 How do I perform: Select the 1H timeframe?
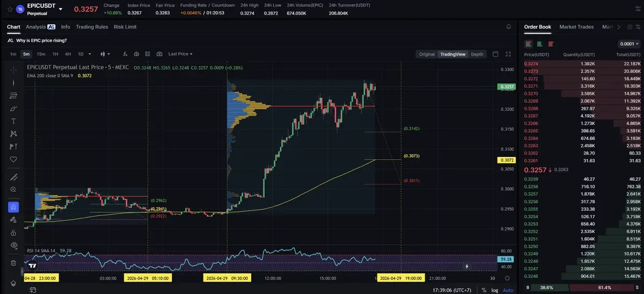(x=55, y=54)
